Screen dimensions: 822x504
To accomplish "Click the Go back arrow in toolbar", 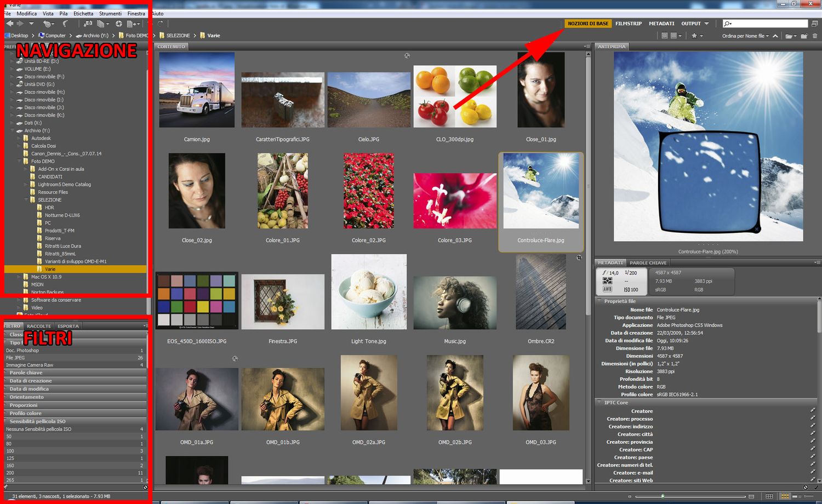I will [x=9, y=24].
